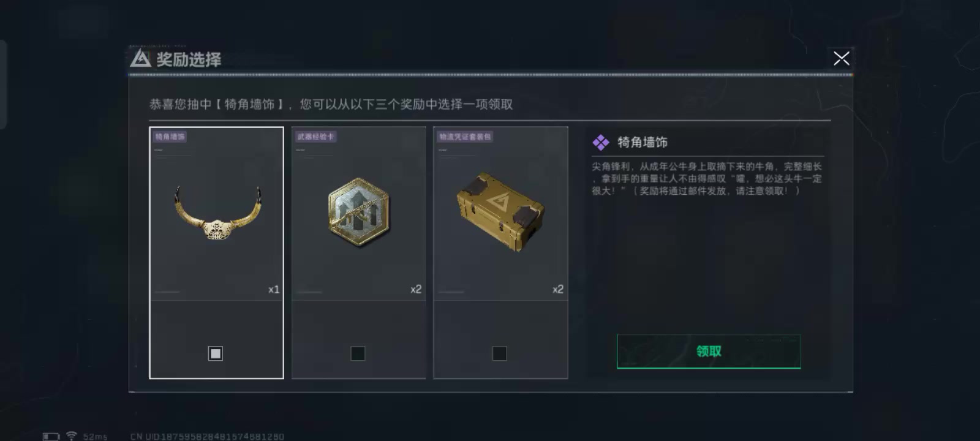This screenshot has width=980, height=441.
Task: Close the 奖励选择 reward dialog
Action: (842, 58)
